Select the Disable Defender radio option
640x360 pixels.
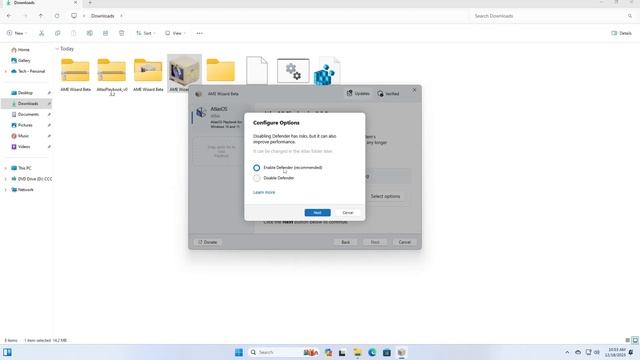coord(256,178)
